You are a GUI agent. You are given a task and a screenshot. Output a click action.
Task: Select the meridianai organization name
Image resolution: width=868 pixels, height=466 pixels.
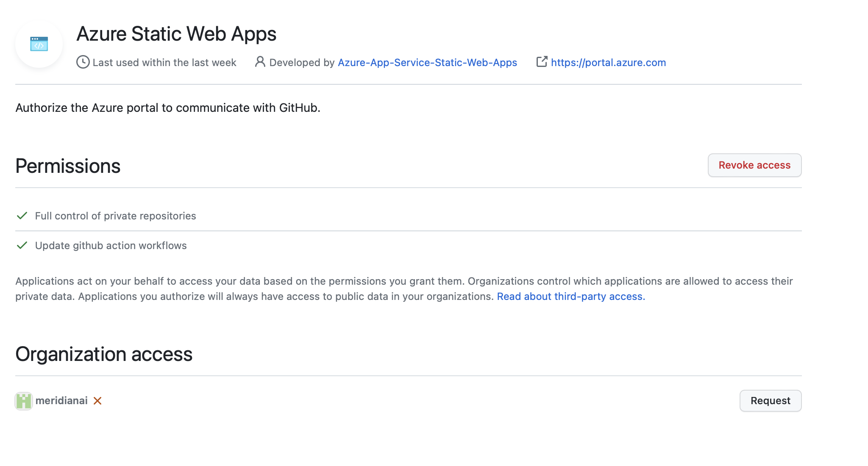click(x=62, y=400)
